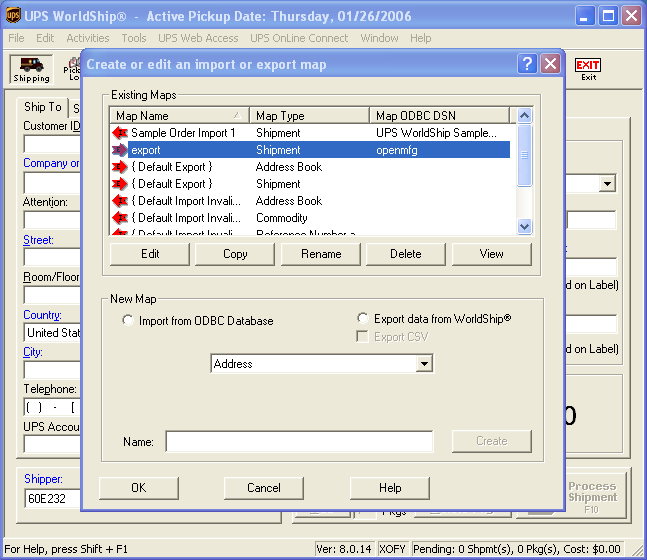Click the Help button at dialog bottom

click(390, 488)
